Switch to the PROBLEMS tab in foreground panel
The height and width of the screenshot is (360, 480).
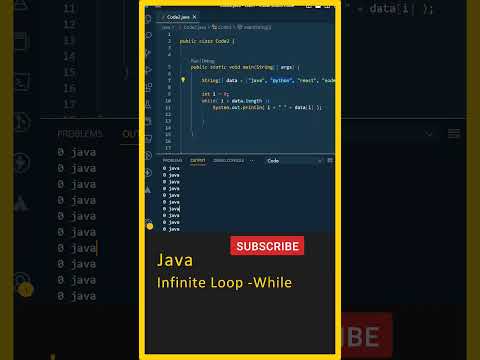(x=172, y=160)
